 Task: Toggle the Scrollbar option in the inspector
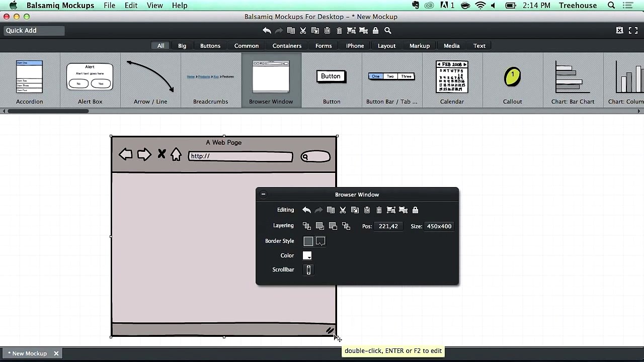308,270
